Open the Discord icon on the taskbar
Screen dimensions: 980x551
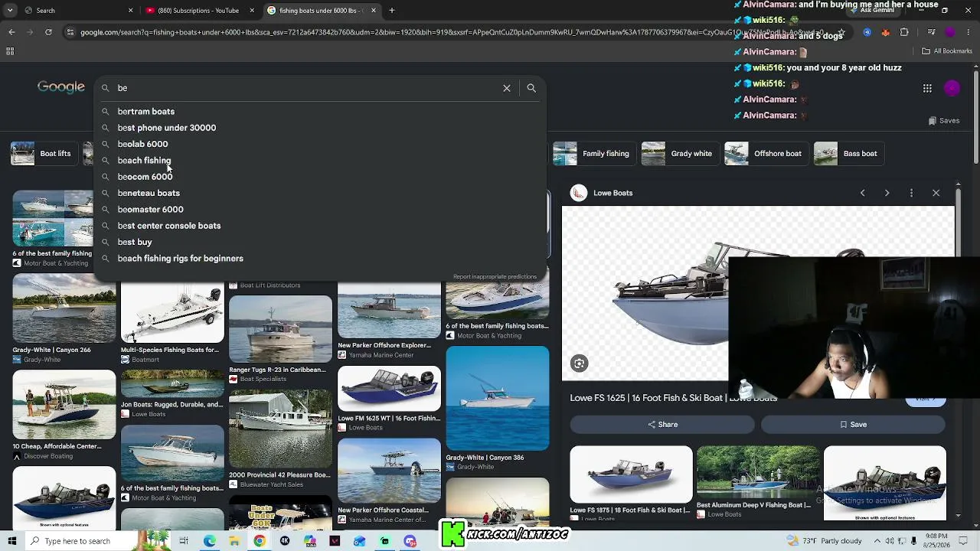point(410,541)
